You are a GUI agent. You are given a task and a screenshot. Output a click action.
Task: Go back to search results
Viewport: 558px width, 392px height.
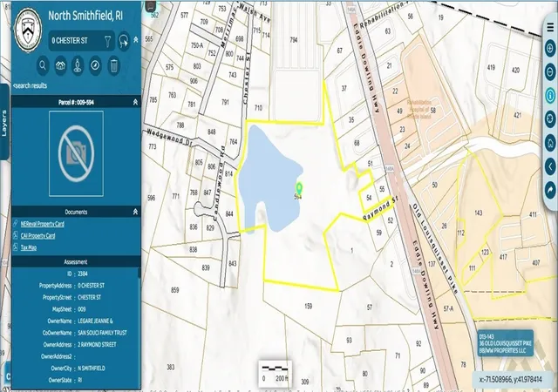(30, 85)
